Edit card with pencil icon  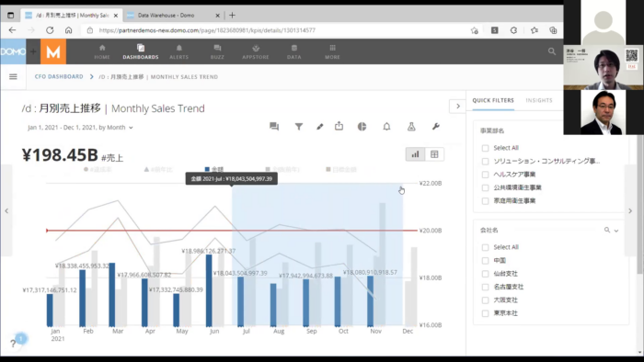coord(319,127)
